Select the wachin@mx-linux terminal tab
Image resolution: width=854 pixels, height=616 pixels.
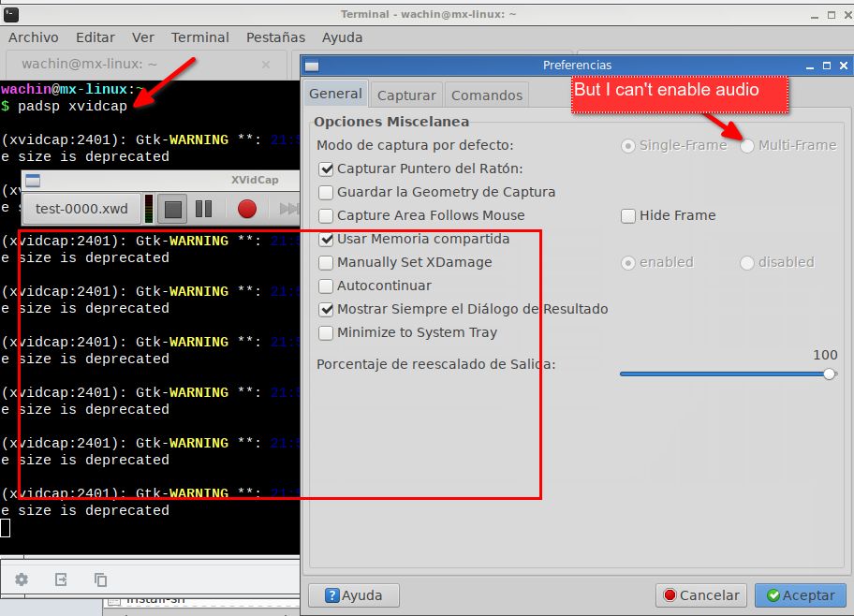coord(146,65)
